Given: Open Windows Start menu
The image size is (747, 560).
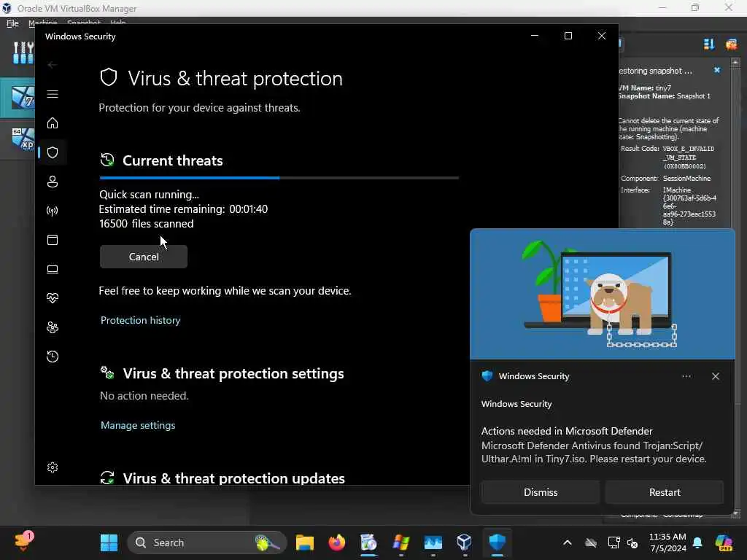Looking at the screenshot, I should pyautogui.click(x=109, y=542).
